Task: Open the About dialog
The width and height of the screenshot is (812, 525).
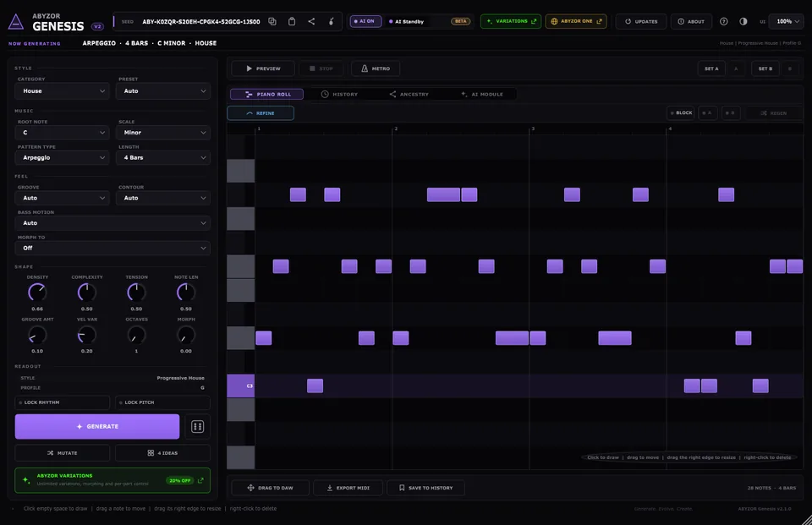Action: 691,21
